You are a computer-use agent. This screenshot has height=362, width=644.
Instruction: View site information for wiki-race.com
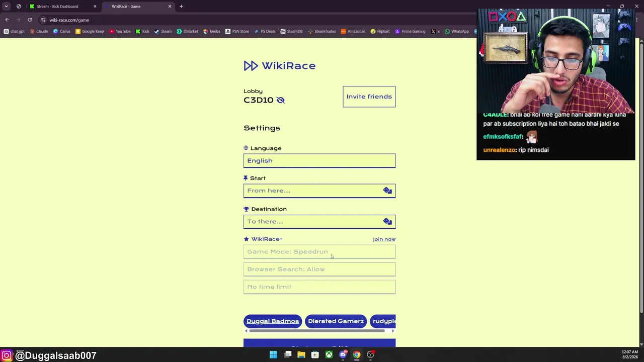43,20
